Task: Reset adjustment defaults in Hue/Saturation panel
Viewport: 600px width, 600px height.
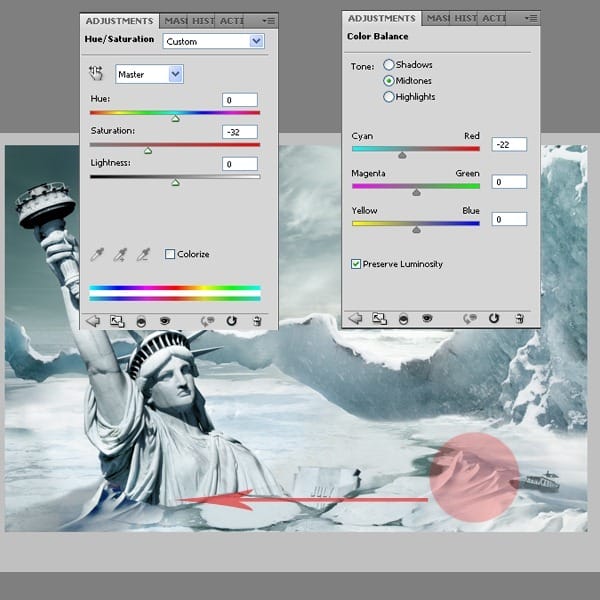Action: [x=232, y=321]
